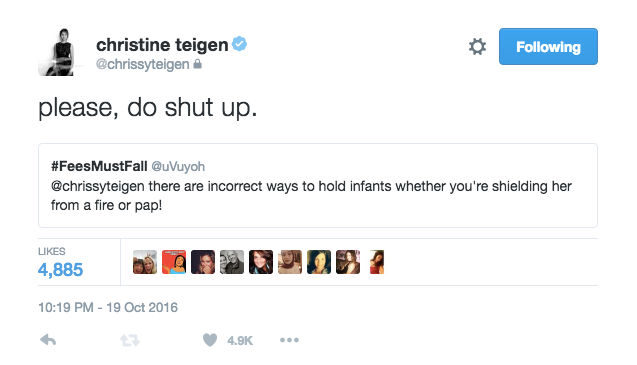
Task: Click the last liker avatar in the row
Action: pyautogui.click(x=377, y=262)
